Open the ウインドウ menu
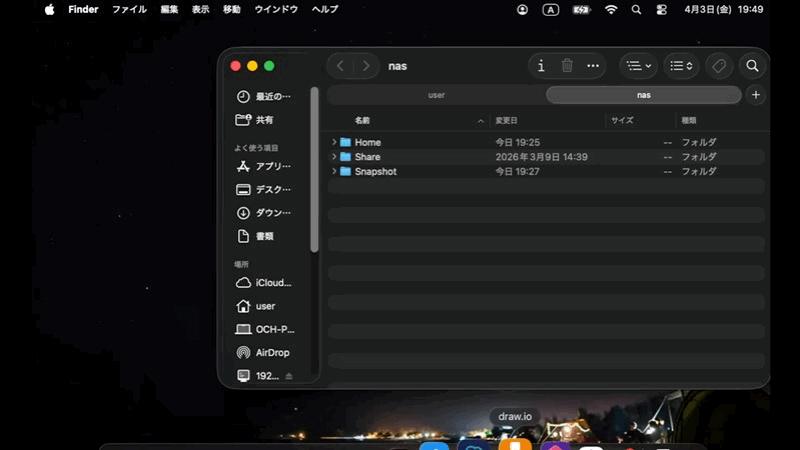This screenshot has height=450, width=800. coord(276,9)
